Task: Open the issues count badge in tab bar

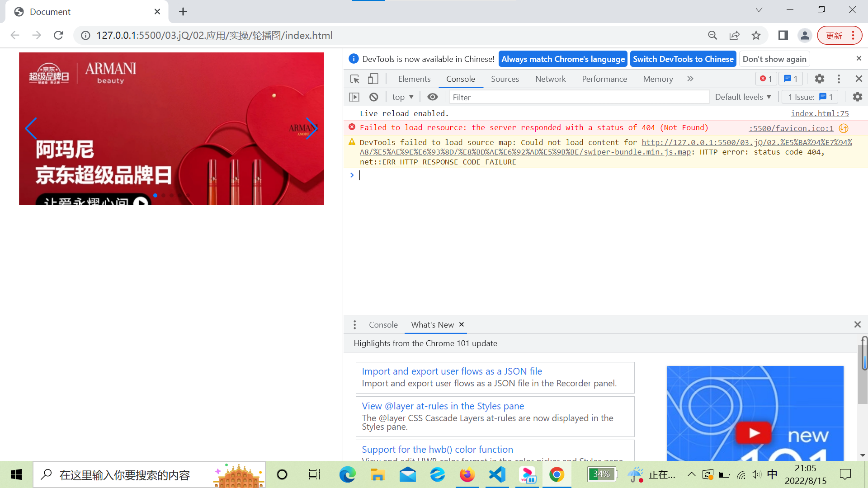Action: click(x=791, y=79)
